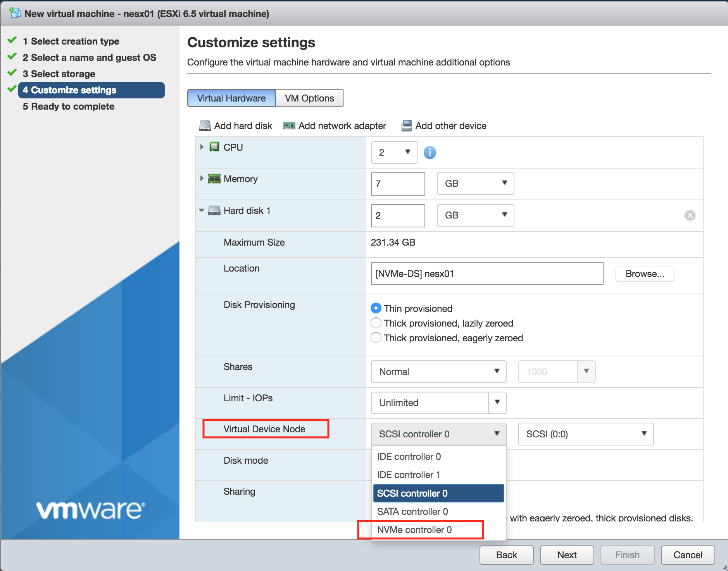Viewport: 728px width, 571px height.
Task: Click the Memory size input field
Action: tap(398, 184)
